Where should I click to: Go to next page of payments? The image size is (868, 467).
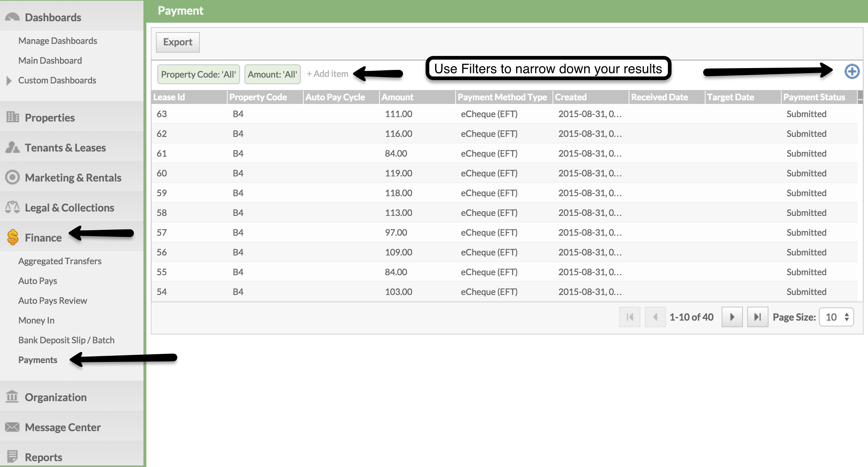tap(732, 317)
